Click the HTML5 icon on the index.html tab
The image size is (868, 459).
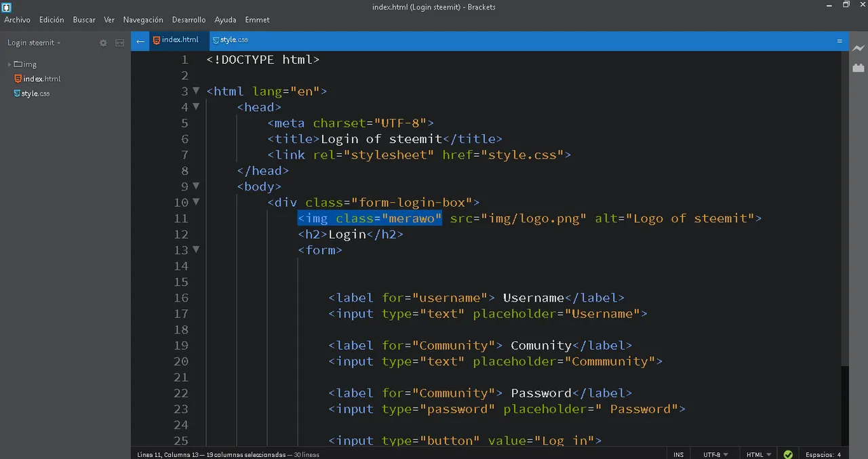pyautogui.click(x=157, y=40)
